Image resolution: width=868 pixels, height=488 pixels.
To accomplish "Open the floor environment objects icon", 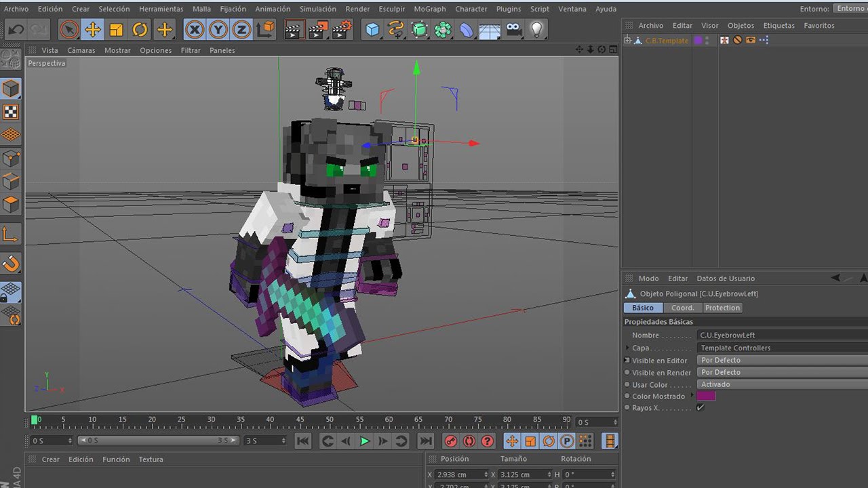I will (x=490, y=29).
